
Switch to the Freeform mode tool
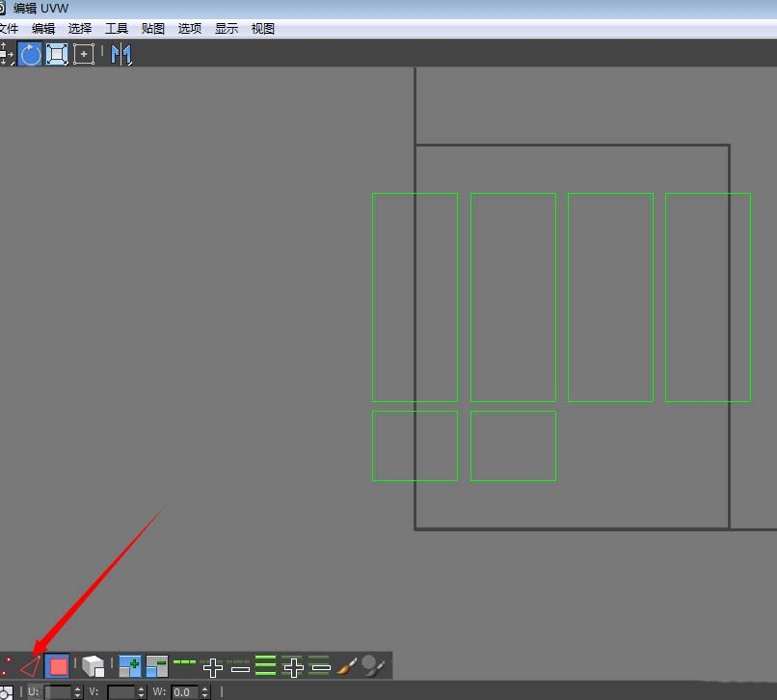[84, 54]
